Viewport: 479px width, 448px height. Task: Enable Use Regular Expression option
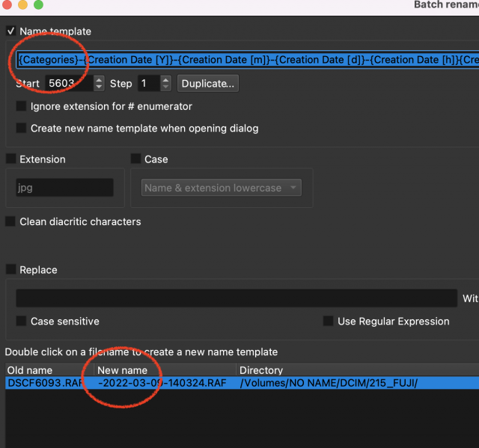coord(328,321)
